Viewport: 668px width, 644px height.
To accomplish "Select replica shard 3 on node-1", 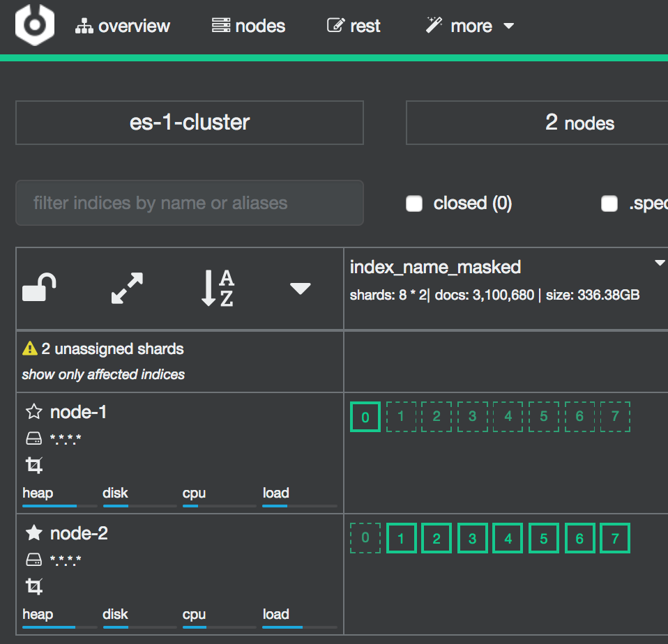I will tap(473, 417).
